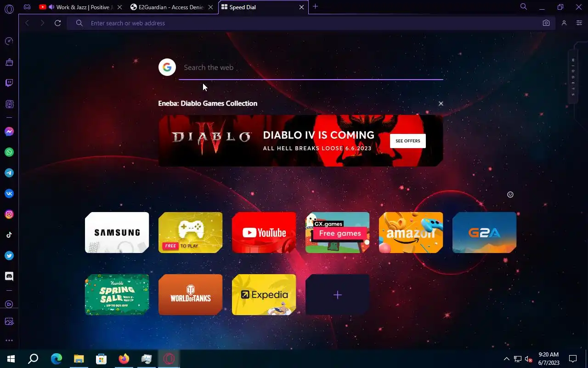Screen dimensions: 588x368
Task: Open File Explorer from taskbar
Action: click(79, 359)
